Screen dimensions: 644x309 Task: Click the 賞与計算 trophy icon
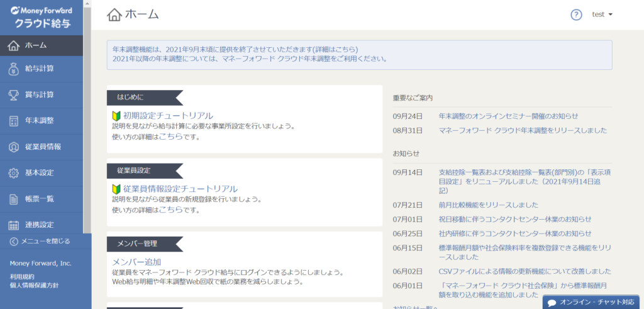click(x=14, y=94)
